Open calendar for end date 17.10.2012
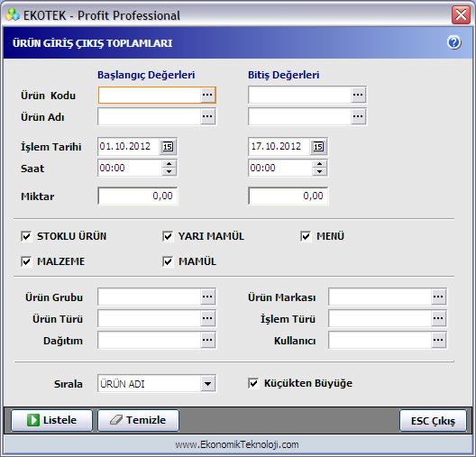Image resolution: width=476 pixels, height=457 pixels. tap(318, 147)
